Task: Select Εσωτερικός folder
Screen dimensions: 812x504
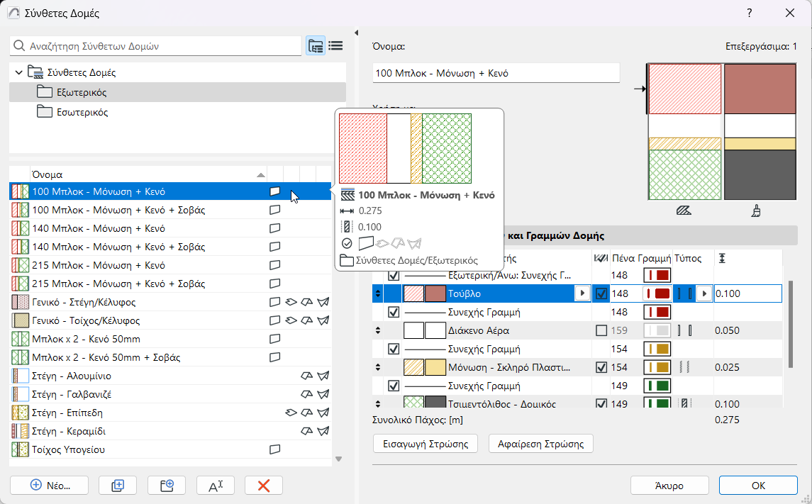Action: click(x=177, y=112)
